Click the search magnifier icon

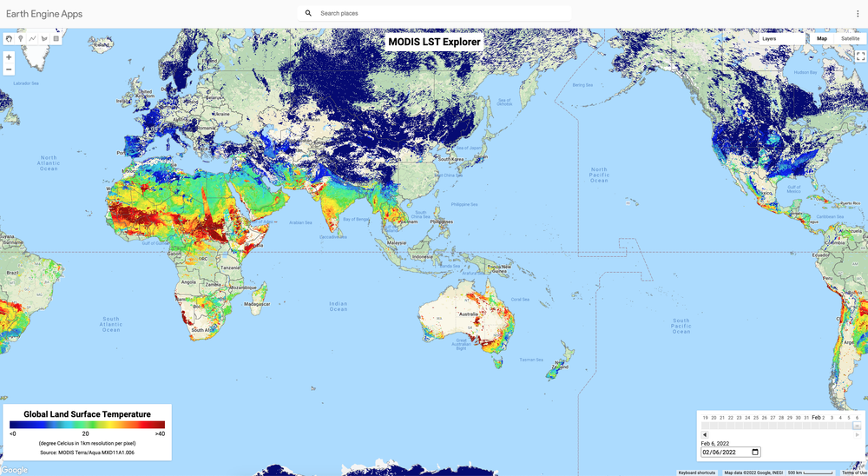pyautogui.click(x=308, y=13)
